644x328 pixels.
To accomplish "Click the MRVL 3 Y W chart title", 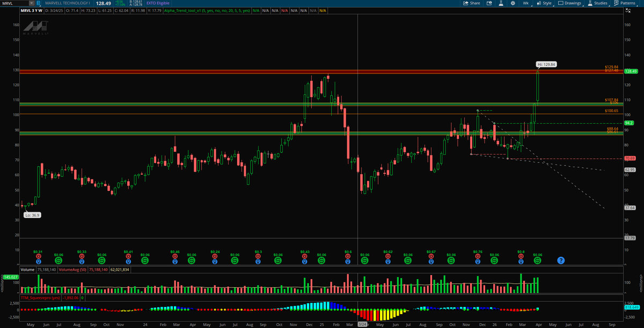I will pos(31,10).
